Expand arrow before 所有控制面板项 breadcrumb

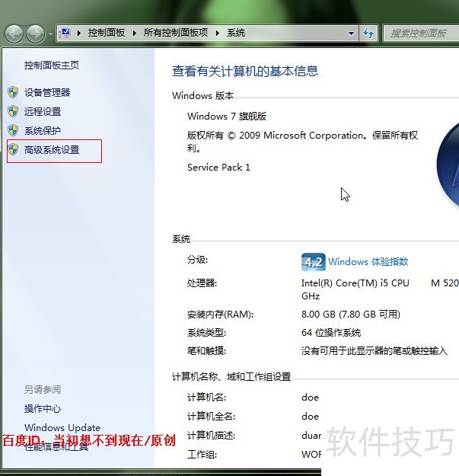tap(135, 33)
